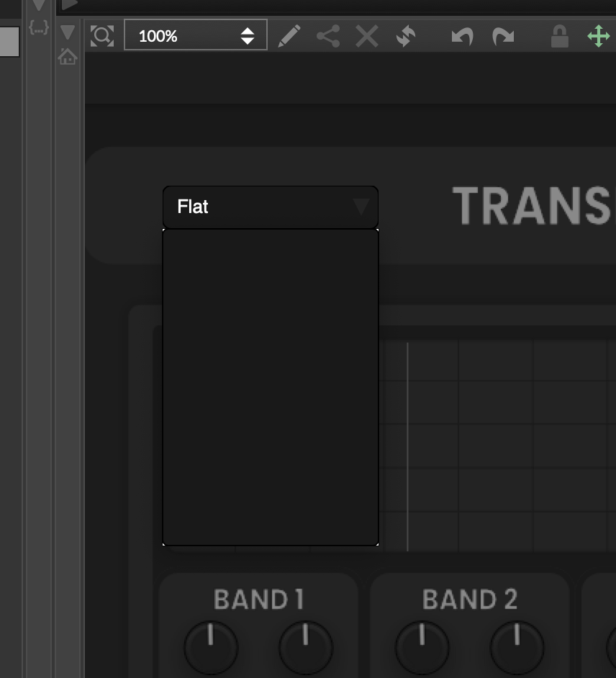Adjust the first knob under BAND 1
The image size is (616, 678).
click(x=211, y=647)
